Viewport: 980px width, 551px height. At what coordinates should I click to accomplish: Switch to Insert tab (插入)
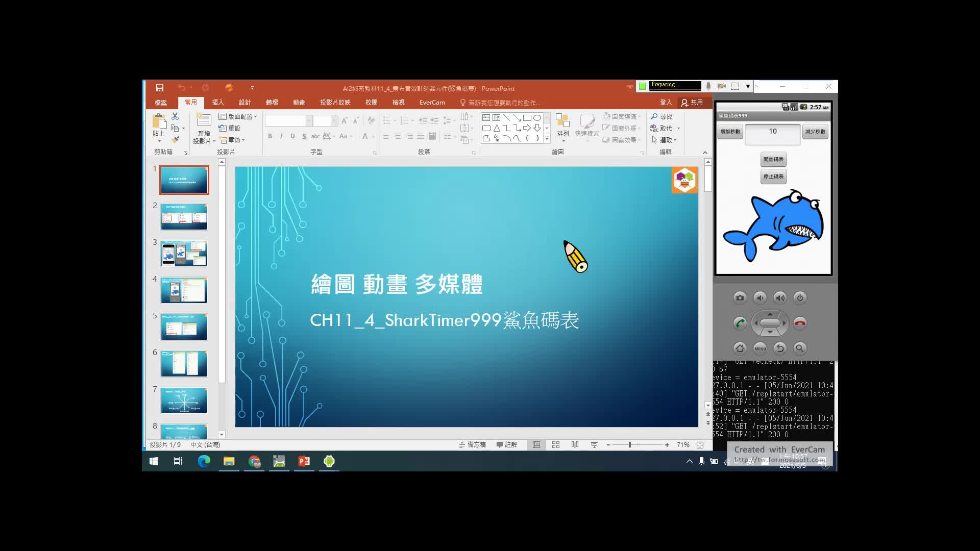[218, 103]
